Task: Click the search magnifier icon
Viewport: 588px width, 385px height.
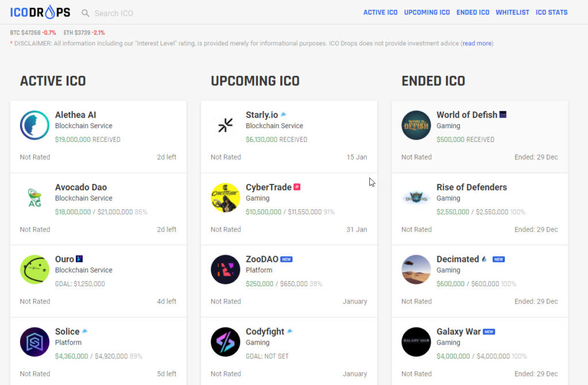Action: [86, 13]
